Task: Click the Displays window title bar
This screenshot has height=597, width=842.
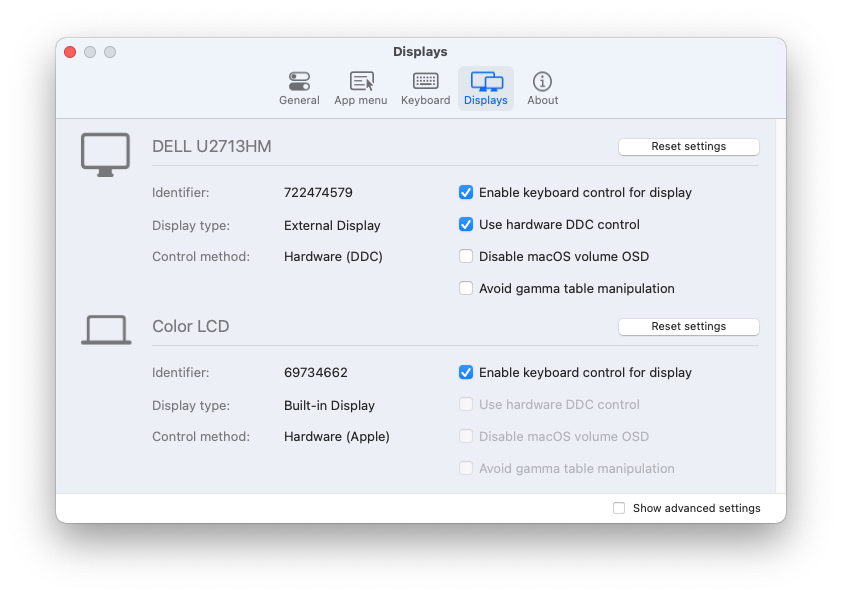Action: (x=420, y=51)
